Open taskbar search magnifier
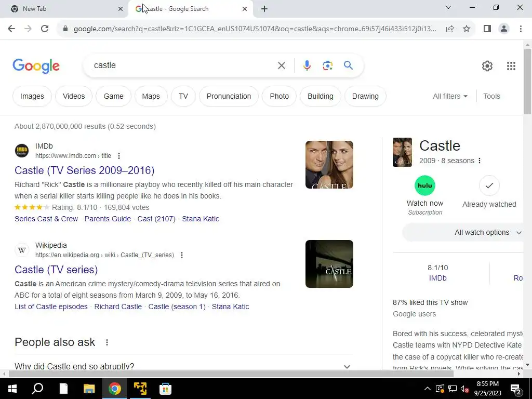The image size is (532, 399). click(x=37, y=389)
